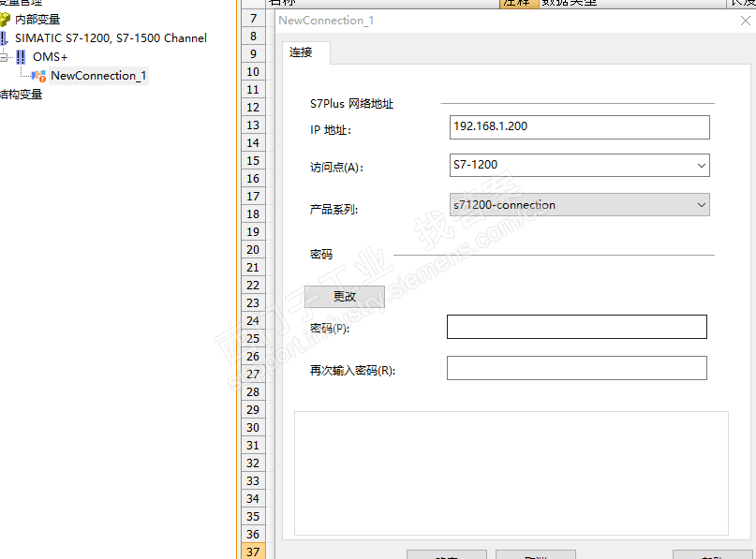Select row header 28
Screen dimensions: 756x559
coord(253,392)
